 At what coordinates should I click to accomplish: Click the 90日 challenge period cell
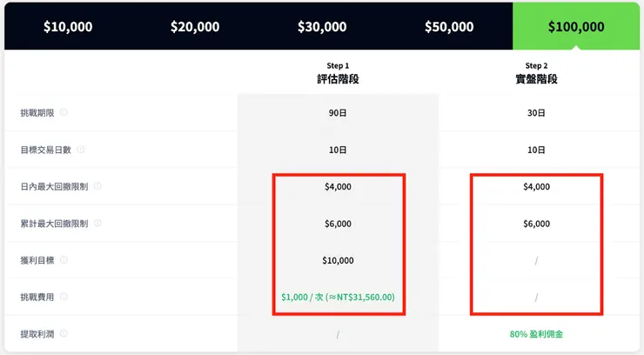tap(338, 112)
